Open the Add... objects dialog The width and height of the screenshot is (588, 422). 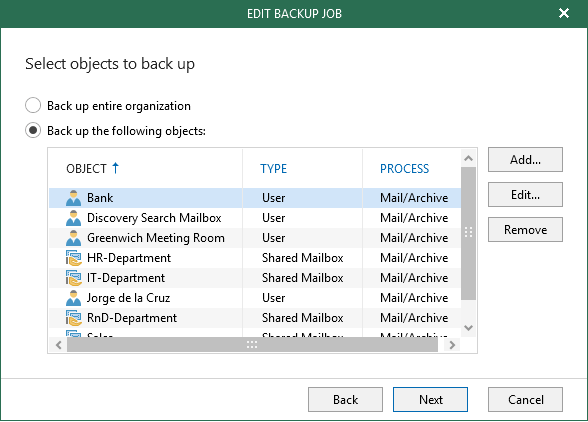525,159
